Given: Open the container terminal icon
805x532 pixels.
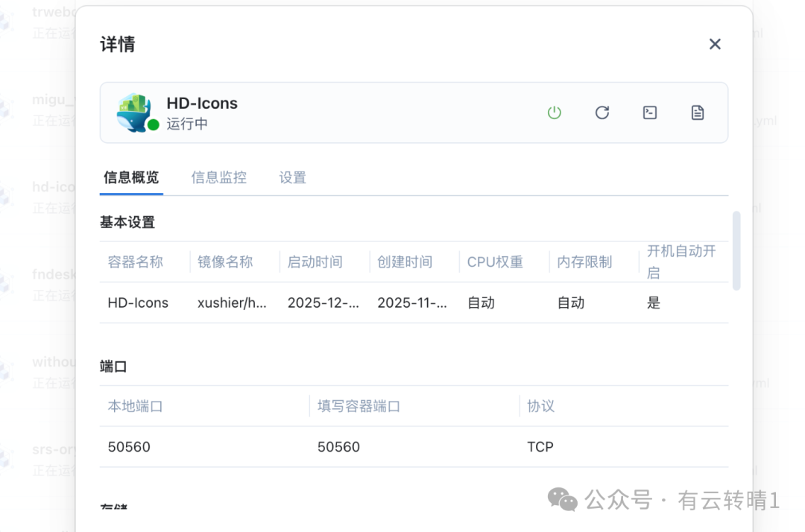Looking at the screenshot, I should tap(650, 113).
